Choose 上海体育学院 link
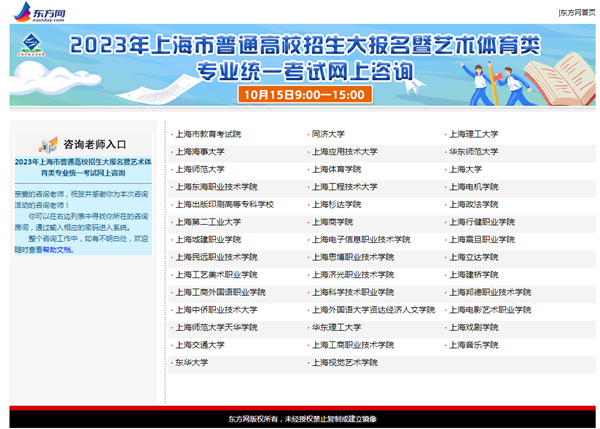Image resolution: width=600 pixels, height=429 pixels. coord(336,170)
